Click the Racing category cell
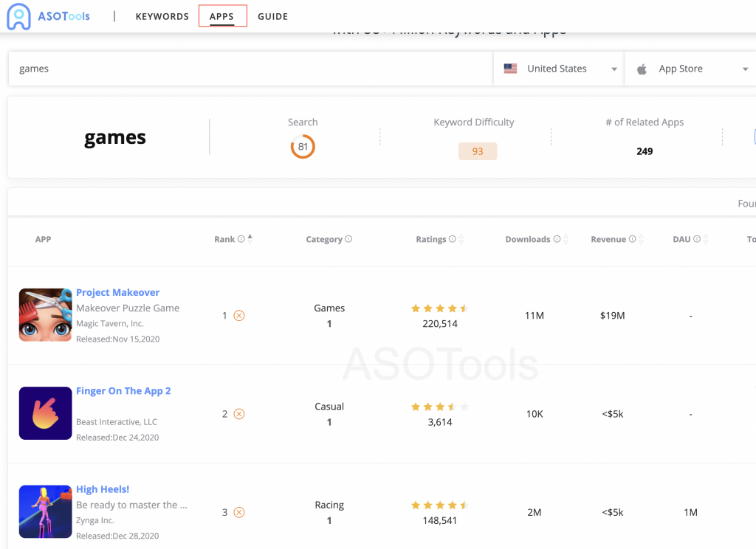Viewport: 756px width, 549px height. (329, 505)
